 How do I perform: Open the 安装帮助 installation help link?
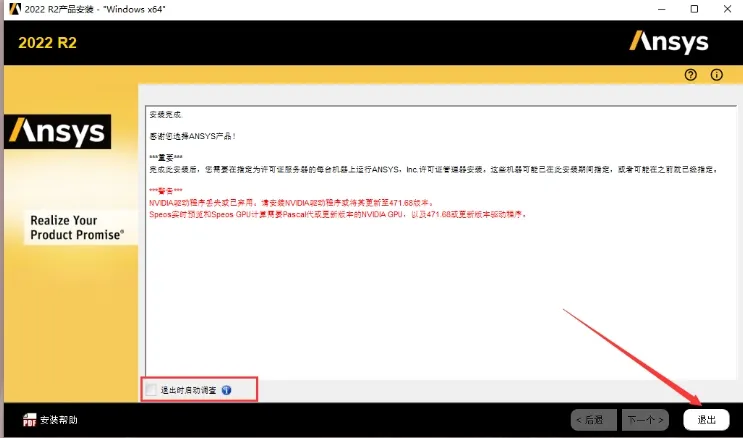[x=59, y=420]
